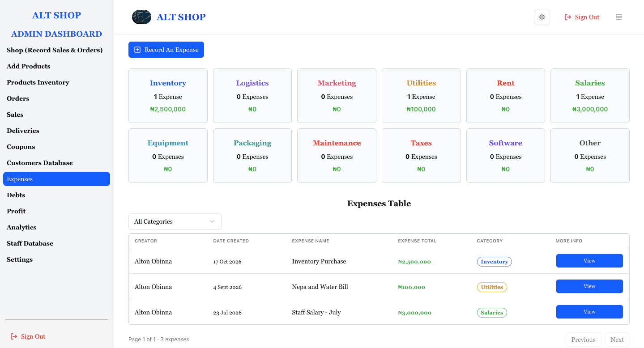Select the Marketing category card

tap(337, 96)
